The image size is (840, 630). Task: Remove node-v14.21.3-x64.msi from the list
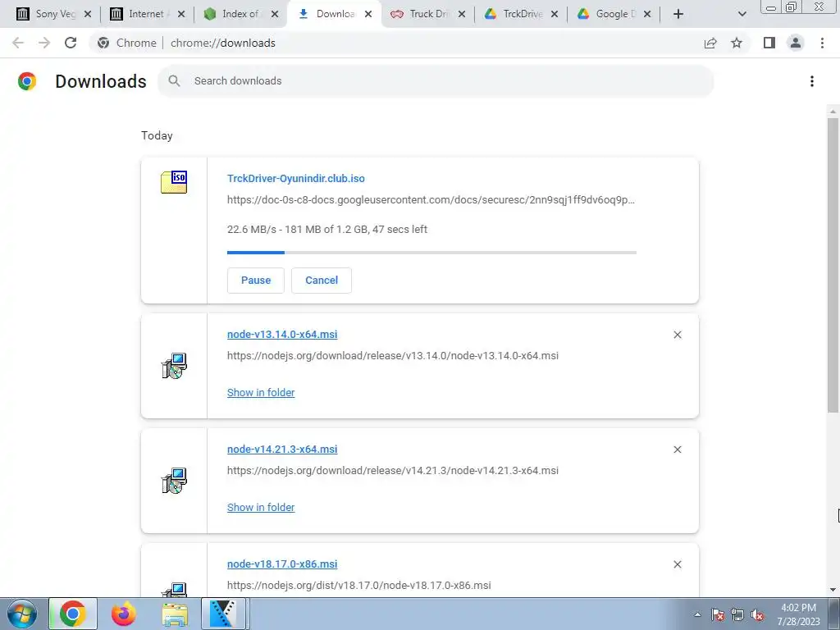(677, 450)
